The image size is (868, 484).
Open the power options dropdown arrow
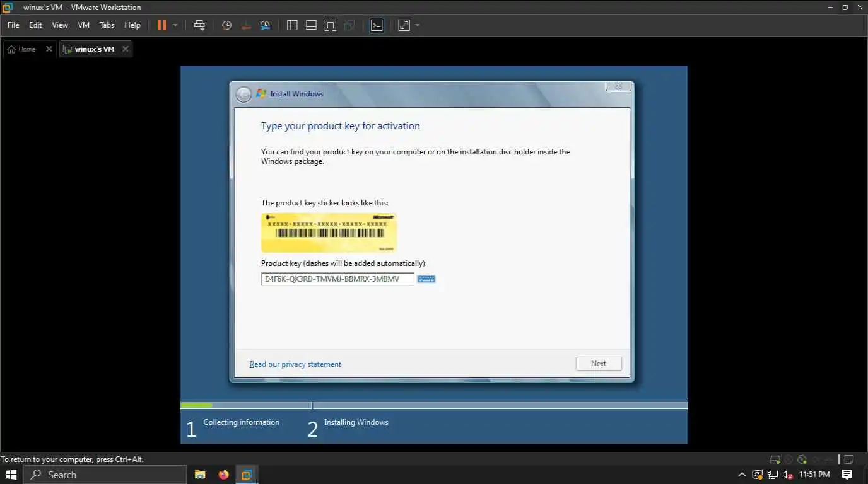[x=175, y=25]
